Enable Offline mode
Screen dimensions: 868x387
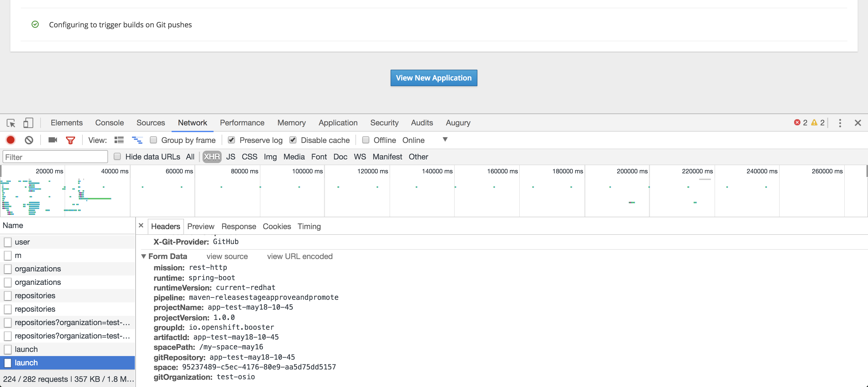(366, 140)
